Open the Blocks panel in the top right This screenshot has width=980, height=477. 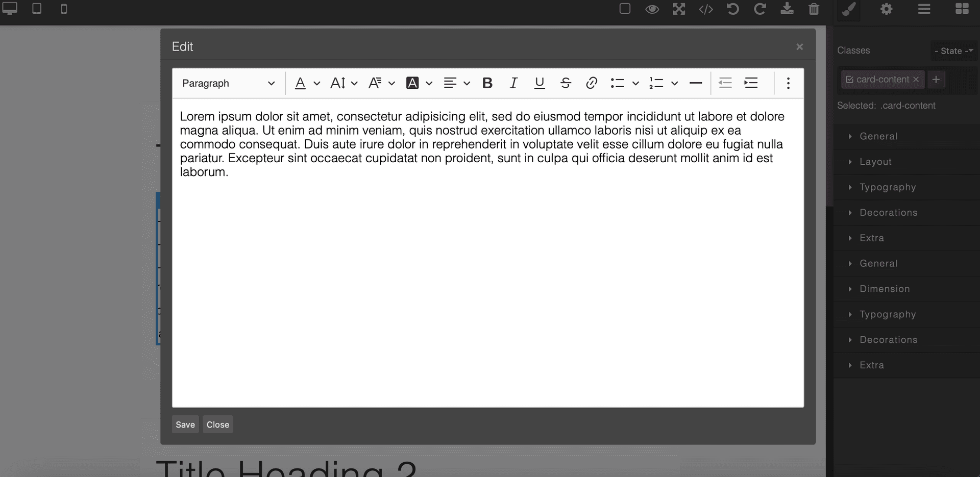pos(962,9)
